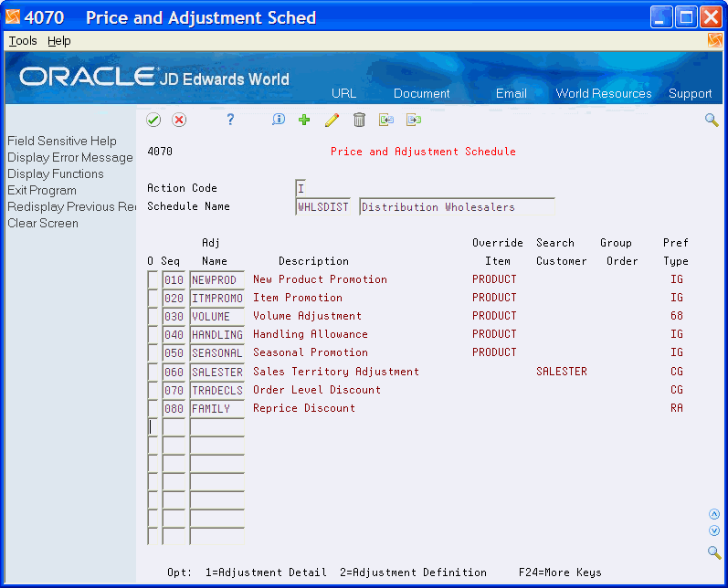The width and height of the screenshot is (728, 588).
Task: Click the green checkmark OK icon
Action: 153,121
